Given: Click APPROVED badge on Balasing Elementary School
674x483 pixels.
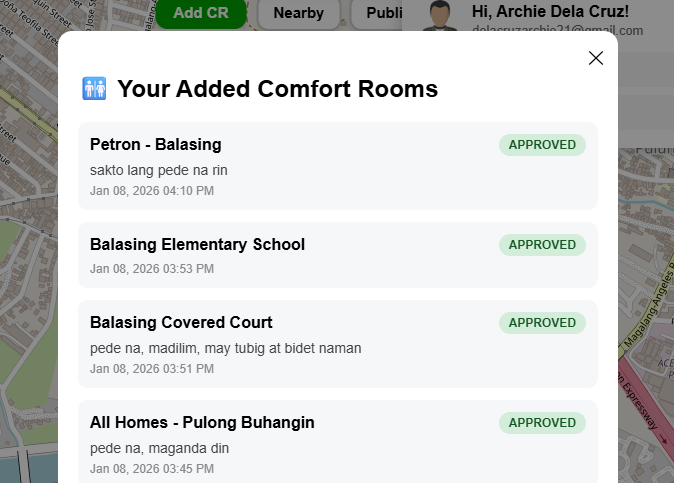Looking at the screenshot, I should pyautogui.click(x=542, y=245).
